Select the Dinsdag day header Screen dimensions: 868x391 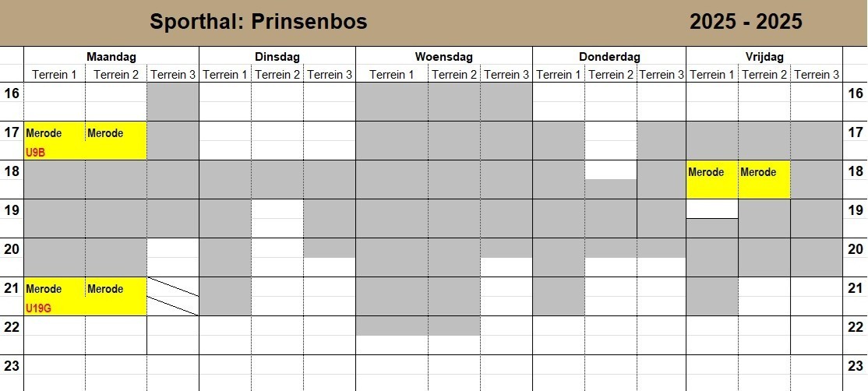[x=277, y=57]
